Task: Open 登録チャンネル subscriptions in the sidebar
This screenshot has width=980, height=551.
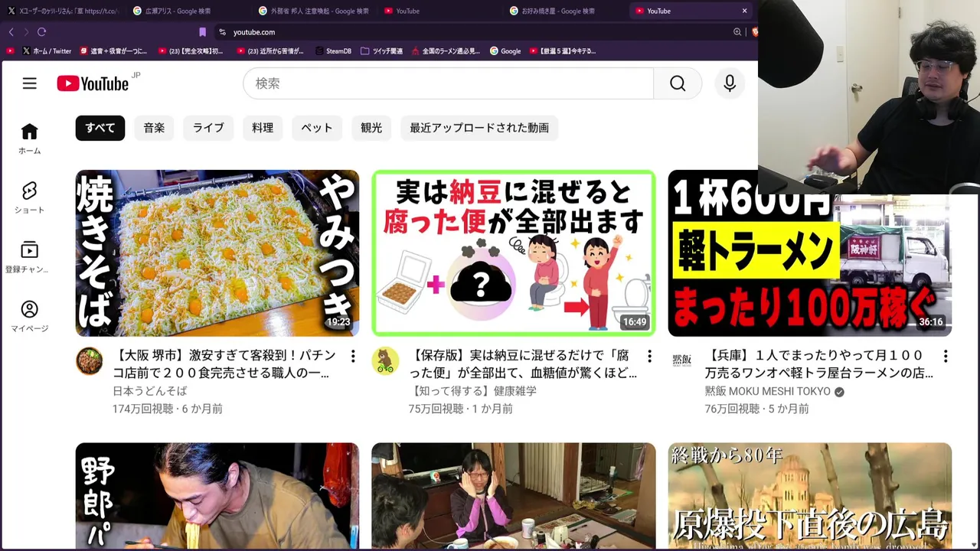Action: click(29, 258)
